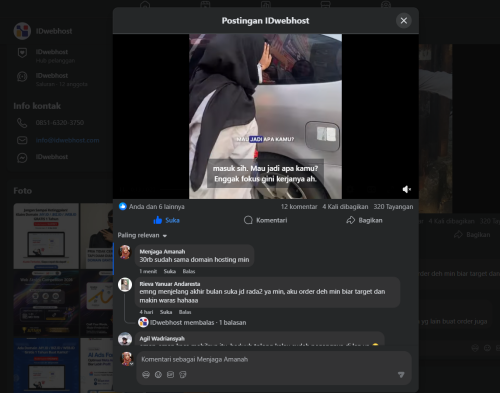The width and height of the screenshot is (500, 393).
Task: Insert avatar sticker in comment box
Action: tap(146, 375)
